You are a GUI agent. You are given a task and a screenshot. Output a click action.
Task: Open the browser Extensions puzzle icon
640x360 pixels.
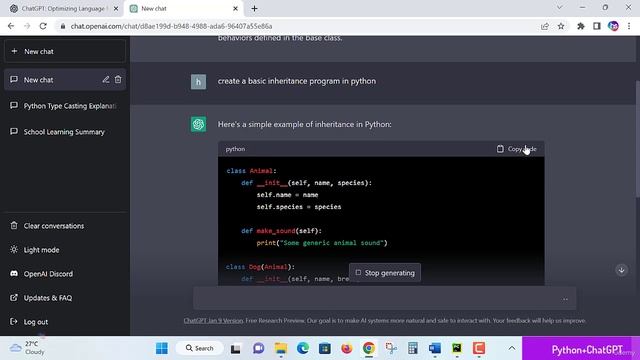click(x=581, y=26)
